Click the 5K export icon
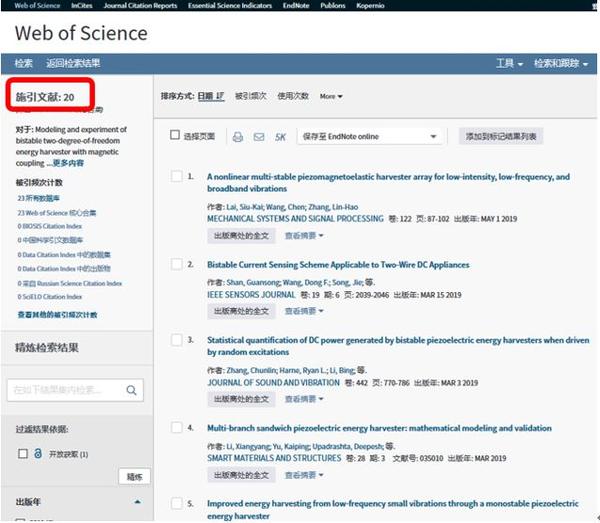Image resolution: width=600 pixels, height=523 pixels. [280, 137]
